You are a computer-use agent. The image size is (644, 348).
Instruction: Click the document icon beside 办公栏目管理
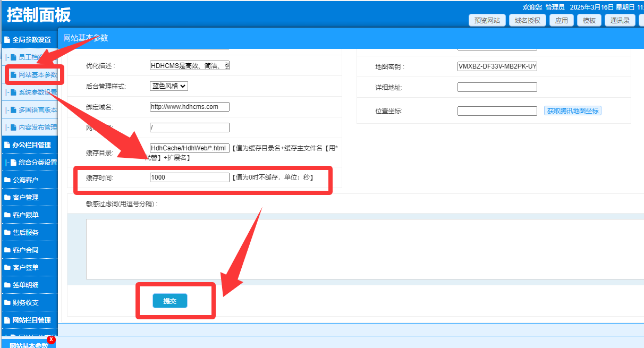tap(7, 145)
